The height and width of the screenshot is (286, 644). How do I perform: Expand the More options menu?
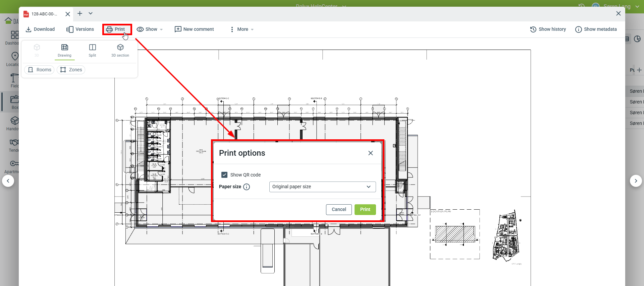point(242,29)
